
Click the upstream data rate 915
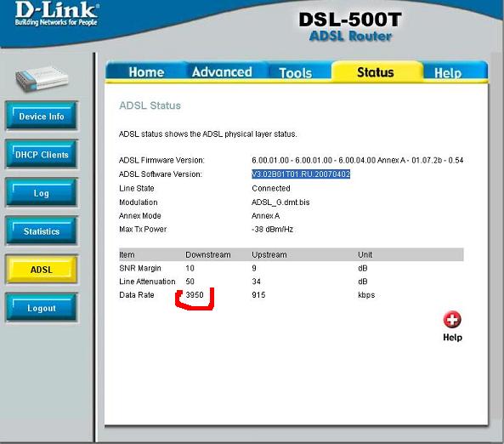pos(258,294)
